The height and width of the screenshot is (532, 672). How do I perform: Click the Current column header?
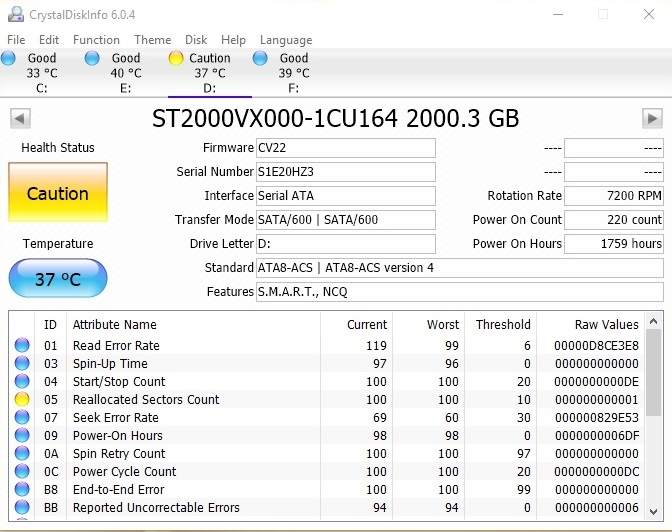[356, 325]
